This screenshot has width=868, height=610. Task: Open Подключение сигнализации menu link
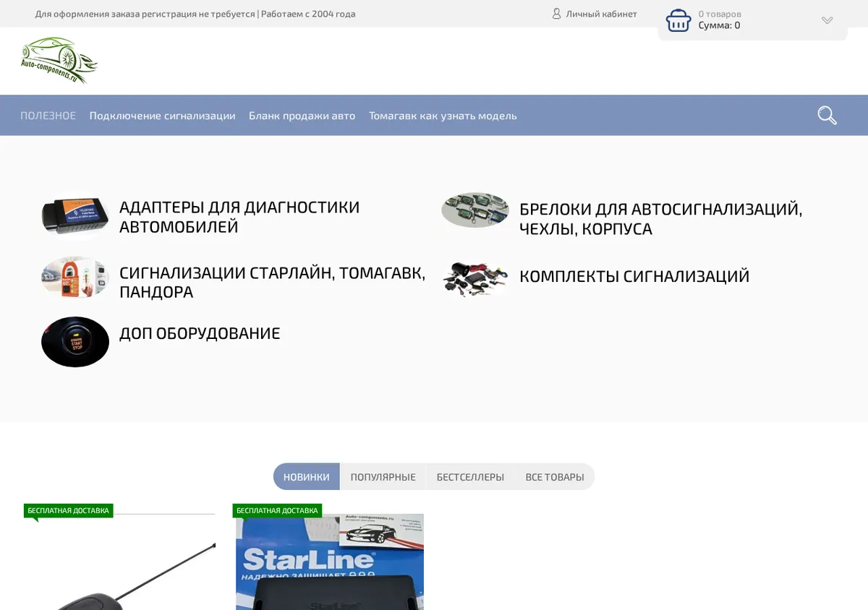click(x=162, y=116)
